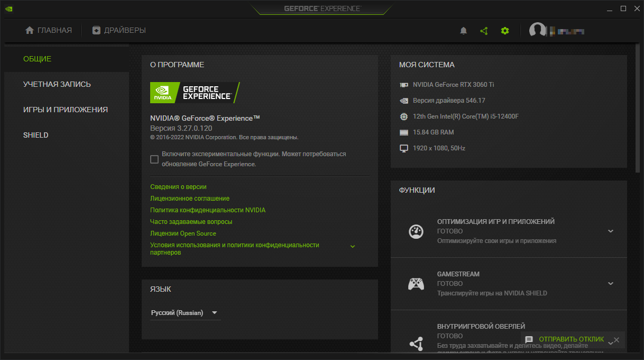
Task: Click the NVIDIA eye icon by driver version
Action: point(404,101)
